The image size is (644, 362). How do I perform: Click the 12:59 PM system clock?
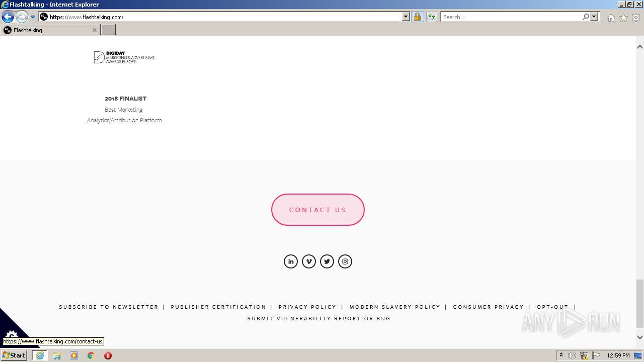click(618, 355)
